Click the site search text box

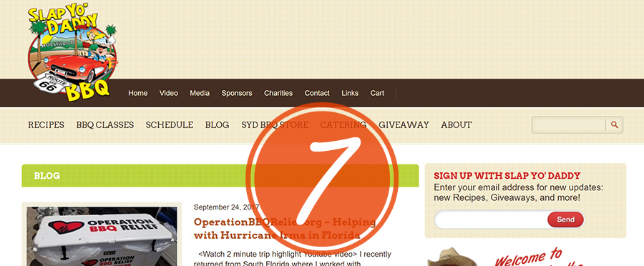[x=568, y=125]
